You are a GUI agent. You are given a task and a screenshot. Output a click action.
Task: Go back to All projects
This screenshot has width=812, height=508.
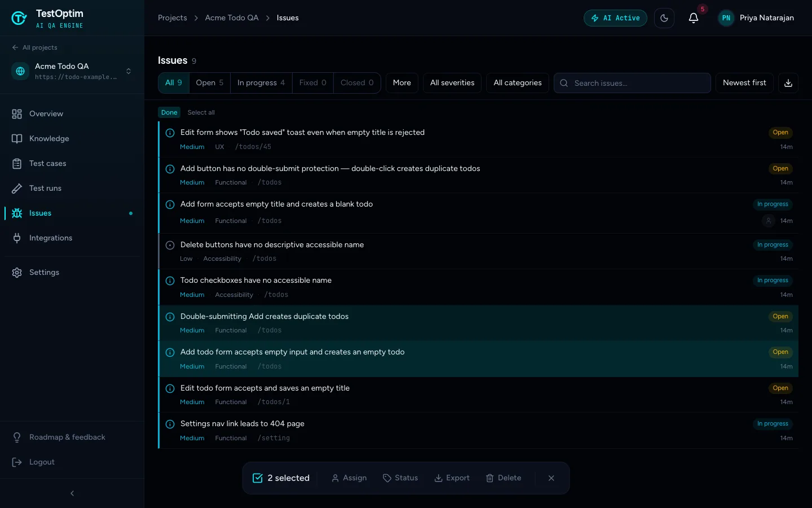(35, 48)
